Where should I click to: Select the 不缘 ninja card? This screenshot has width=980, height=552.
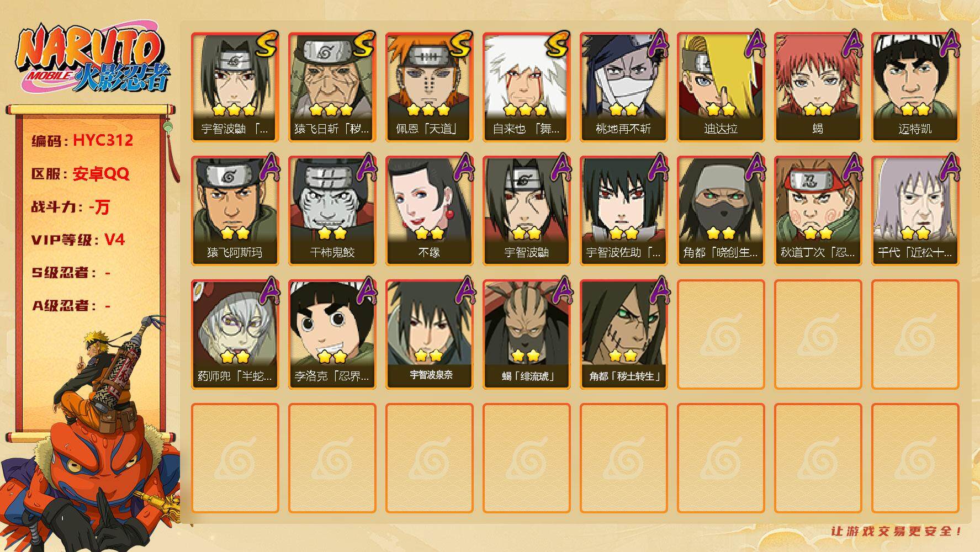tap(429, 210)
